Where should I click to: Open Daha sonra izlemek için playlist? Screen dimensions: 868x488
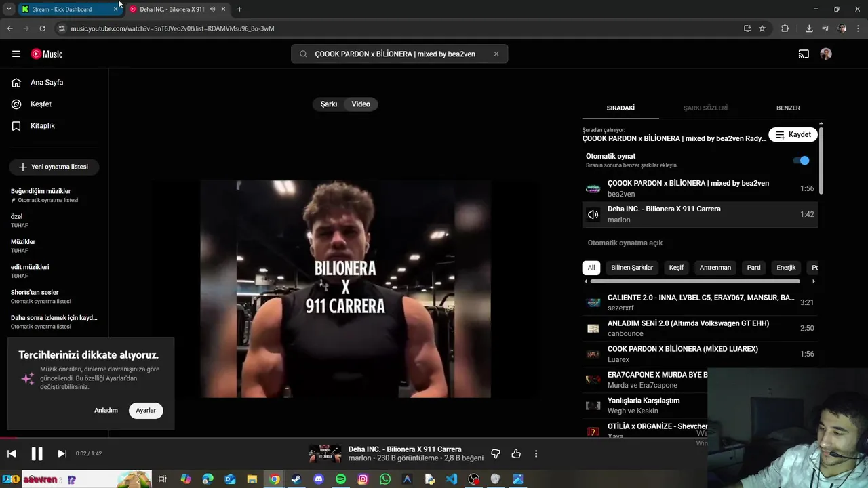(54, 322)
